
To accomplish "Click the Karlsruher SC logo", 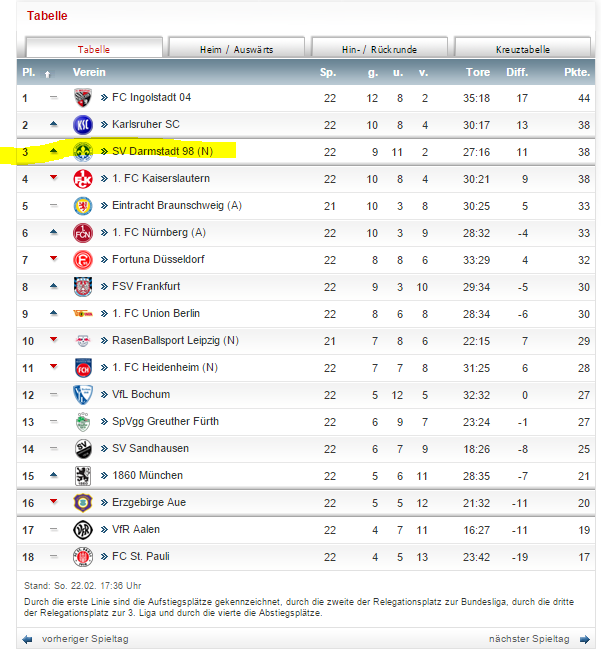I will pos(83,125).
